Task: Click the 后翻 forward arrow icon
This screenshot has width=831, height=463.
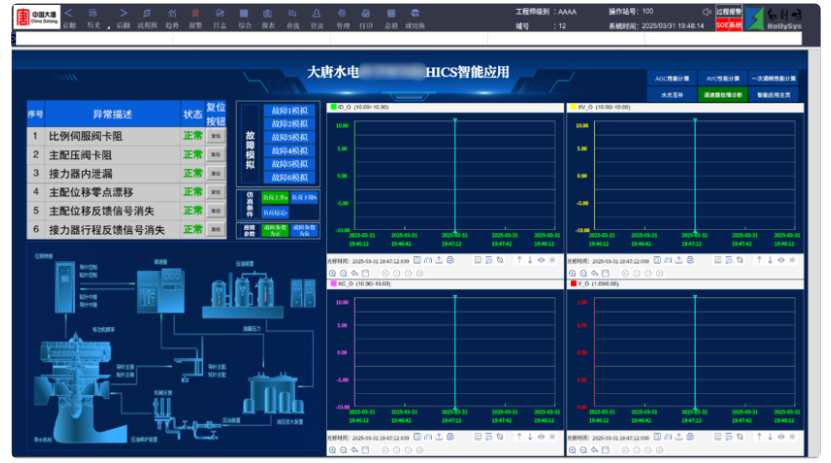Action: tap(123, 13)
